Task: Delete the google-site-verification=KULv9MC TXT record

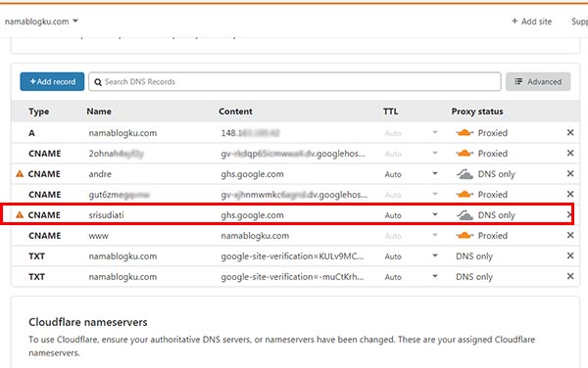Action: click(x=570, y=255)
